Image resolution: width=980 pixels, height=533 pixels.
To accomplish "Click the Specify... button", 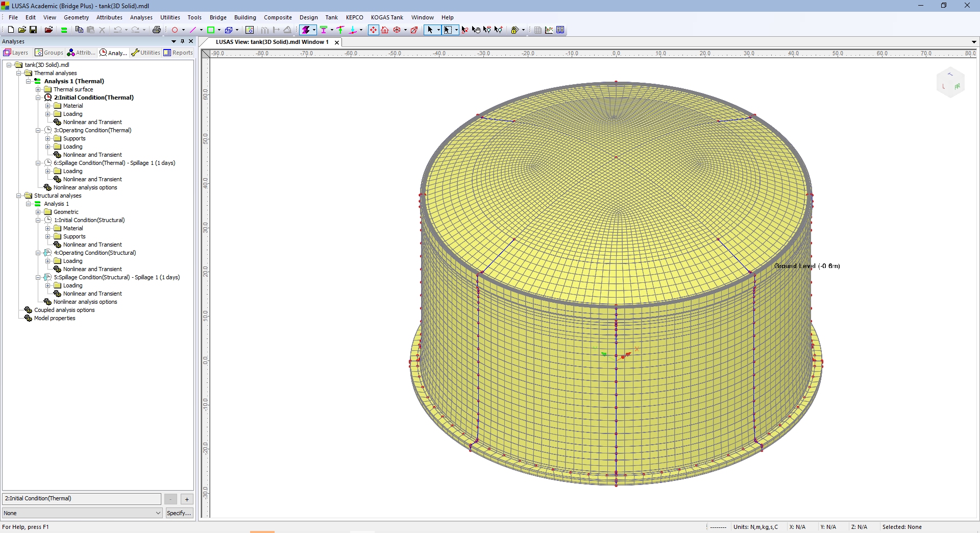I will coord(179,513).
